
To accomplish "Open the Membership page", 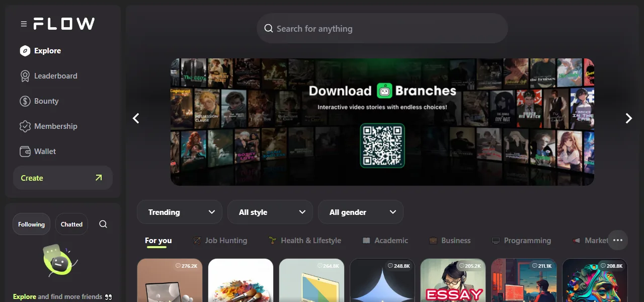I will [48, 126].
